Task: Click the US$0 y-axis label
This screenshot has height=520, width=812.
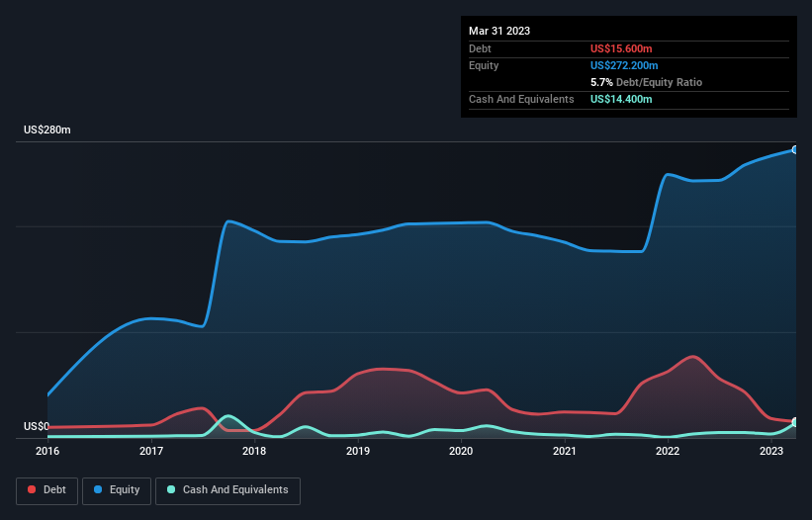Action: pos(37,426)
